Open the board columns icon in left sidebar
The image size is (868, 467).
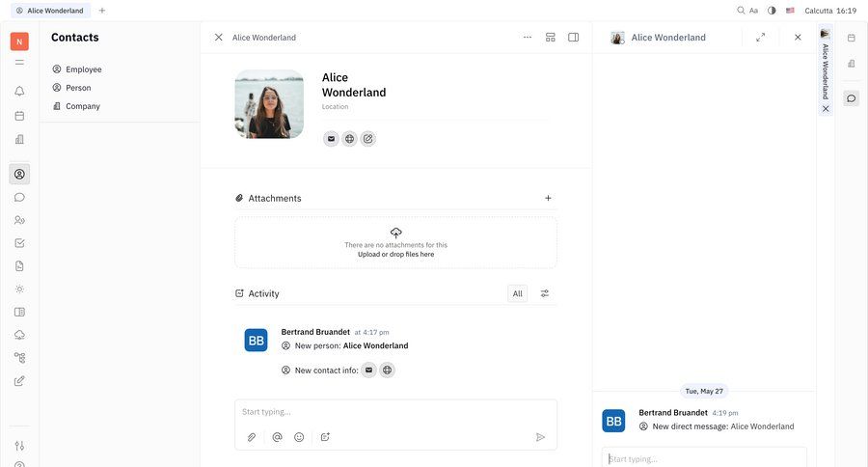(19, 312)
